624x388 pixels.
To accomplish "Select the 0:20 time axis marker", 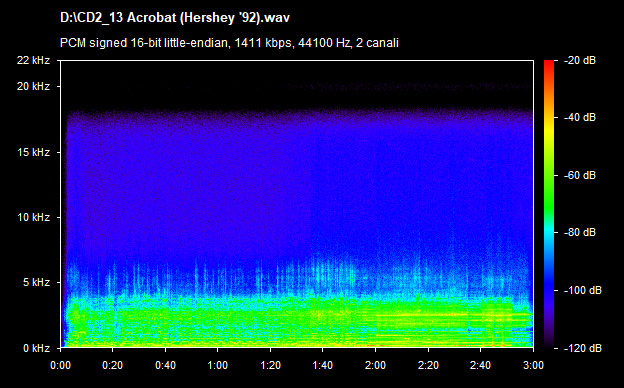I will [x=113, y=365].
